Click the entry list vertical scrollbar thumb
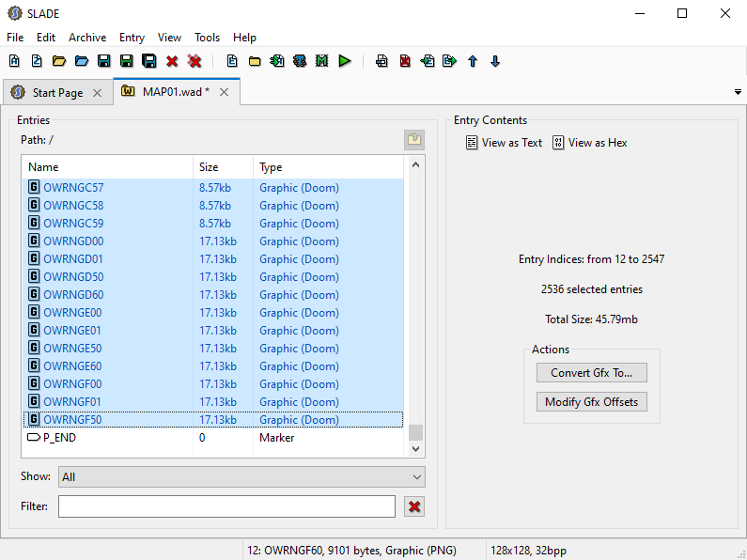The height and width of the screenshot is (560, 747). pyautogui.click(x=415, y=432)
